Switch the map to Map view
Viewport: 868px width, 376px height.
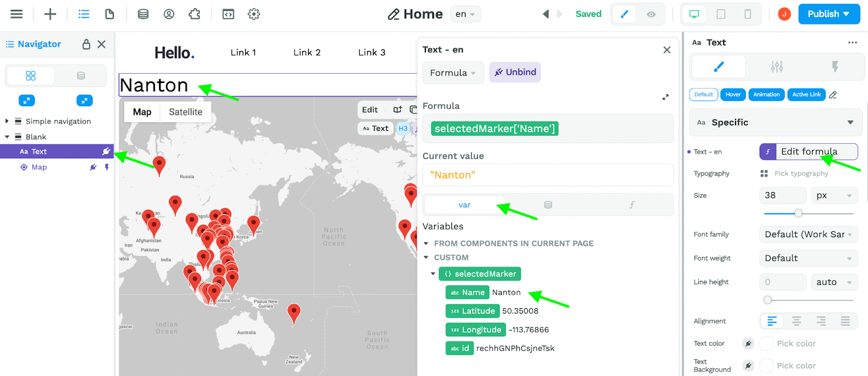[142, 112]
